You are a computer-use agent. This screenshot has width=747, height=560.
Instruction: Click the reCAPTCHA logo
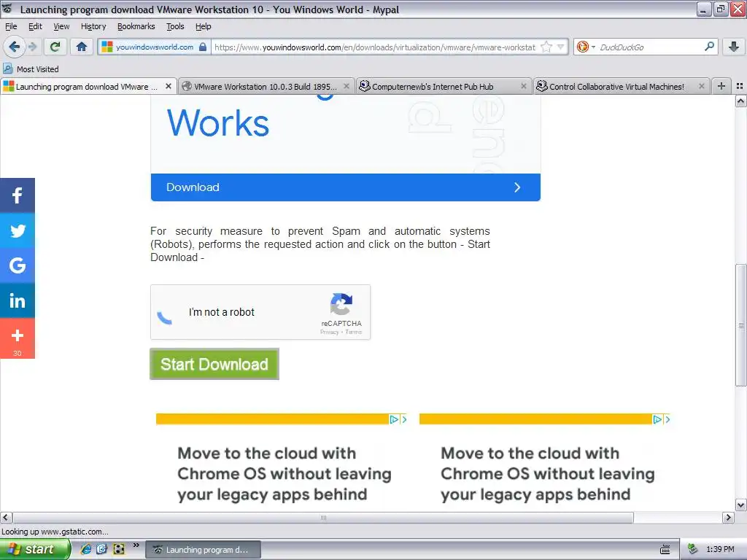tap(341, 304)
